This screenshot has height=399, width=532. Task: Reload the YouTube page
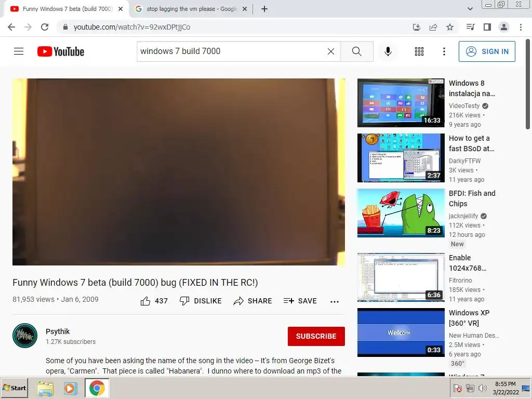45,27
